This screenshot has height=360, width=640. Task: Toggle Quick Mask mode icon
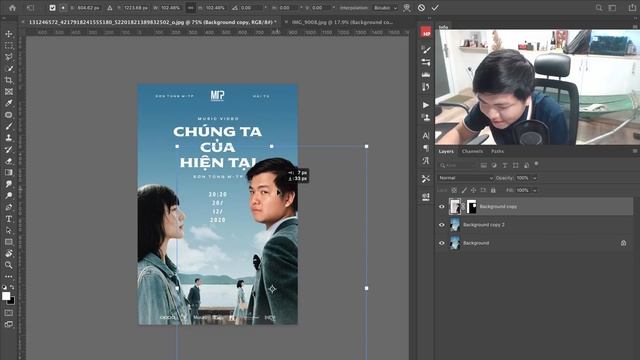9,313
